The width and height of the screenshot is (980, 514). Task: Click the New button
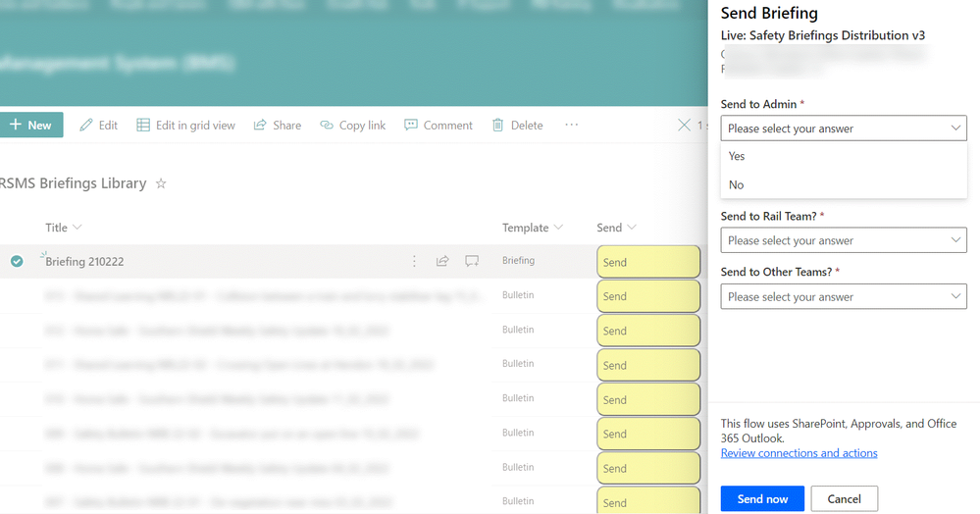click(30, 125)
